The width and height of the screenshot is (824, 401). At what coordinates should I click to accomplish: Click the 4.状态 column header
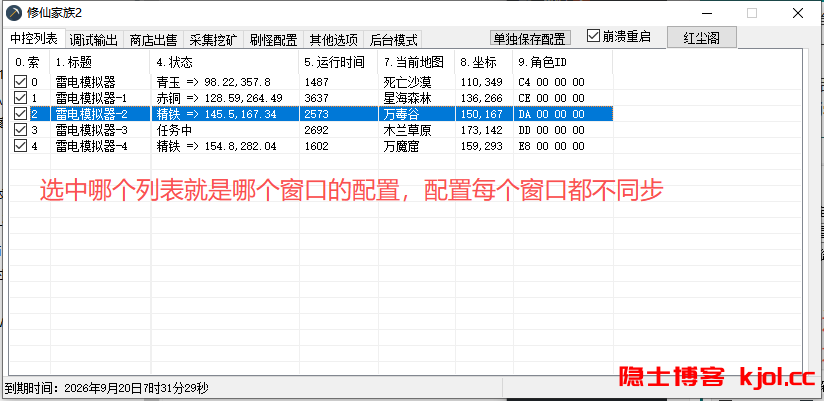(225, 63)
